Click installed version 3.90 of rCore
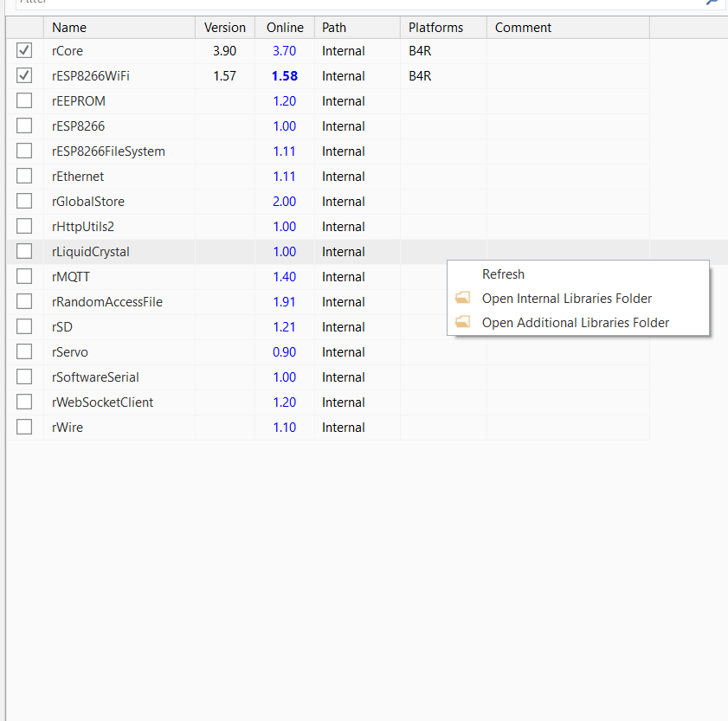This screenshot has width=728, height=721. pos(225,50)
